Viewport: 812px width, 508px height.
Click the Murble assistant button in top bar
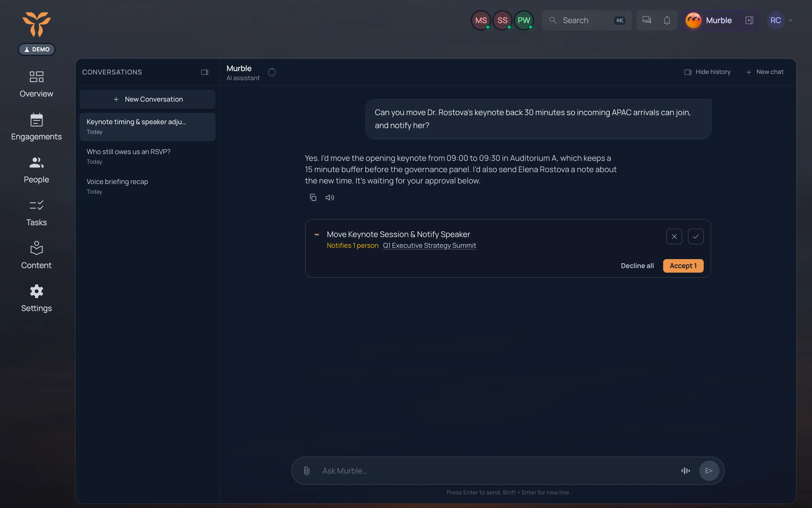pyautogui.click(x=710, y=20)
